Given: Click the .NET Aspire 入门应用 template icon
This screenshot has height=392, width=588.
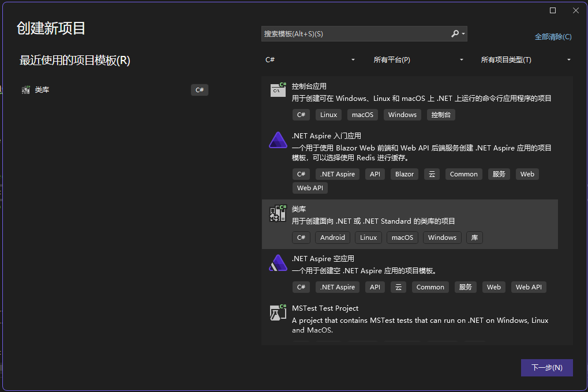Looking at the screenshot, I should coord(278,140).
